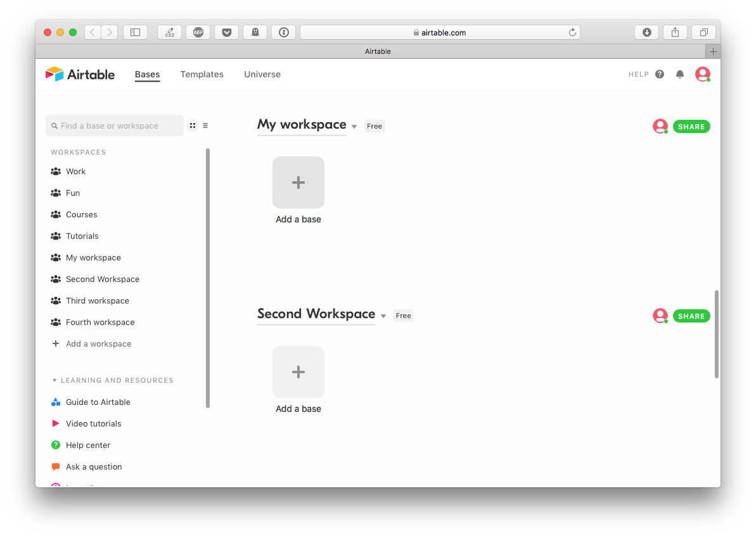Viewport: 756px width, 538px height.
Task: Switch bases to grid view
Action: click(193, 125)
